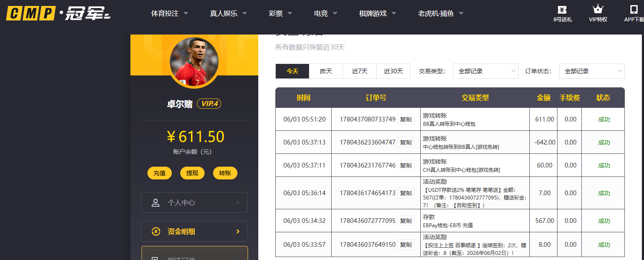Select the 昨天 tab
This screenshot has width=644, height=260.
326,71
